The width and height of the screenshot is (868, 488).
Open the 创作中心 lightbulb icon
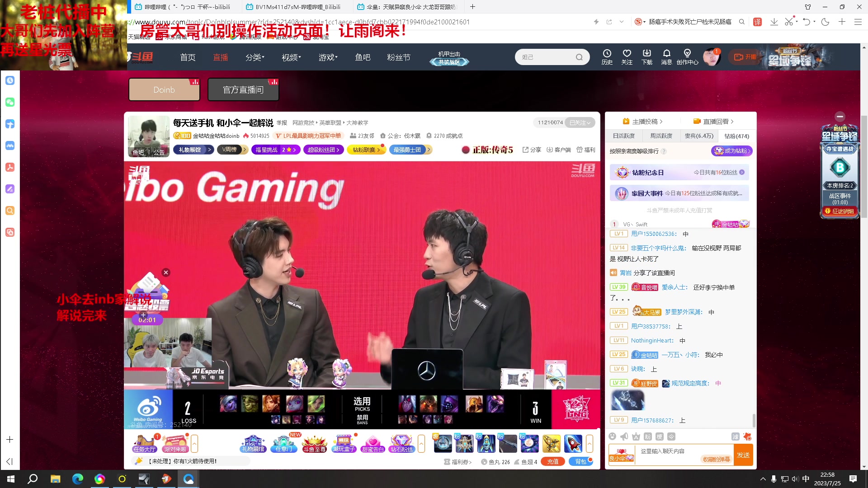coord(687,57)
